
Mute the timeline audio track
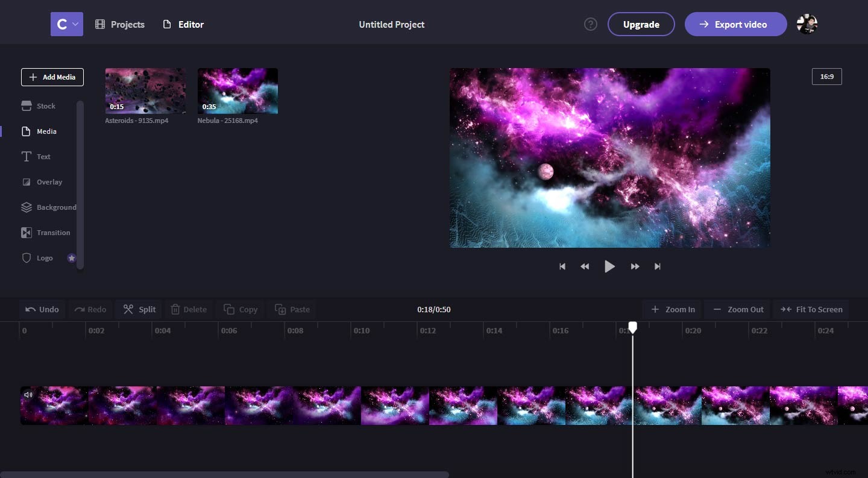coord(28,394)
